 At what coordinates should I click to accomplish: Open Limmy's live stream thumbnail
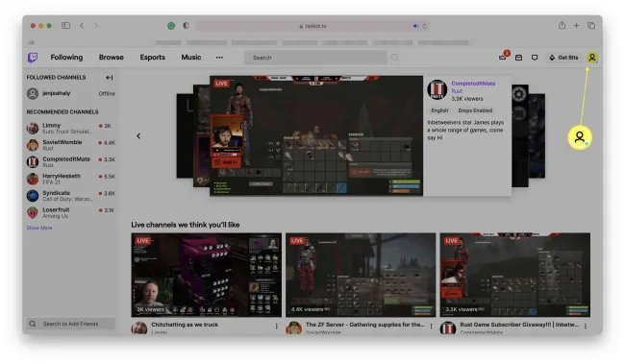(x=206, y=276)
